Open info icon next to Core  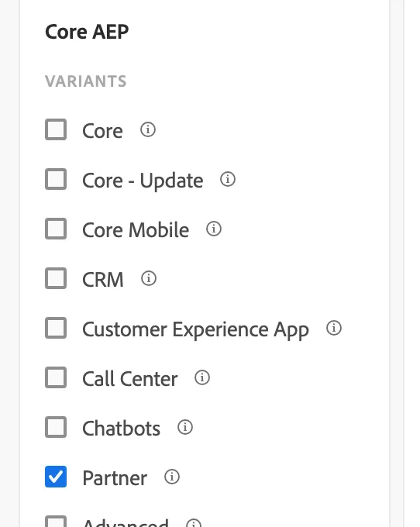(x=148, y=129)
